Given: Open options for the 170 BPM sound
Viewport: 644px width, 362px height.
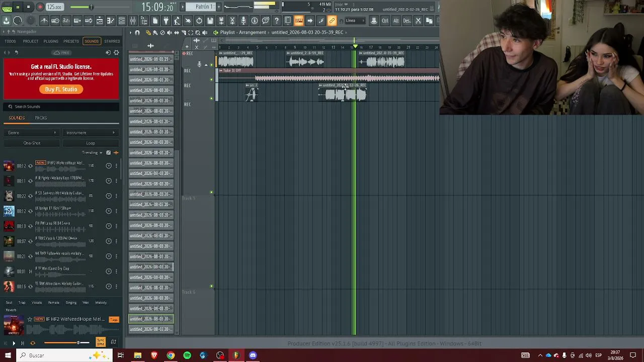Looking at the screenshot, I should click(x=116, y=181).
